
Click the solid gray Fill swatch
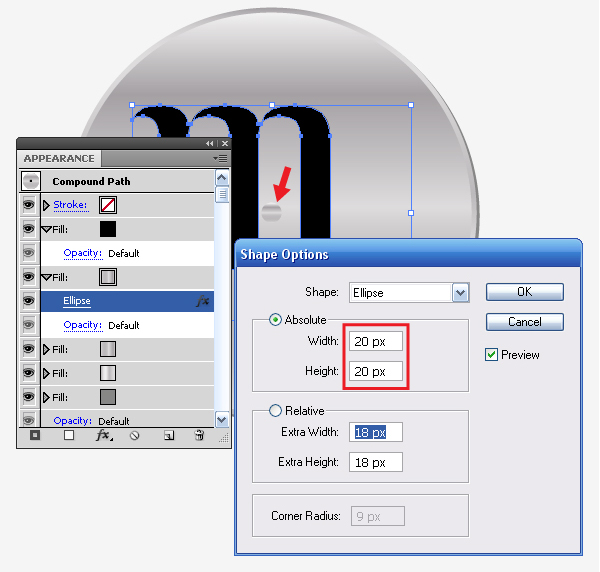pos(108,397)
